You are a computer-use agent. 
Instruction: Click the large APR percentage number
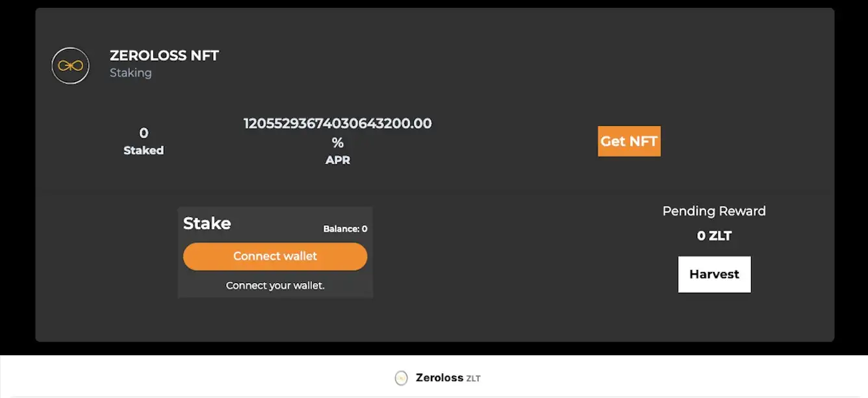click(337, 123)
